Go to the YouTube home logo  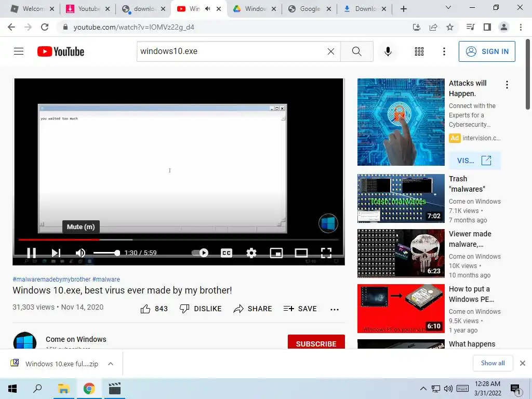click(61, 51)
